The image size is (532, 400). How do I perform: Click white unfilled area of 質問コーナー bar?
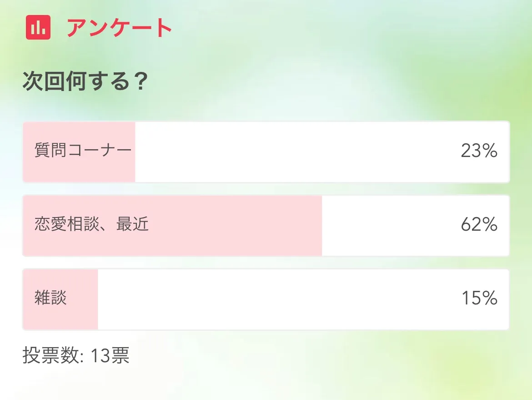click(296, 152)
